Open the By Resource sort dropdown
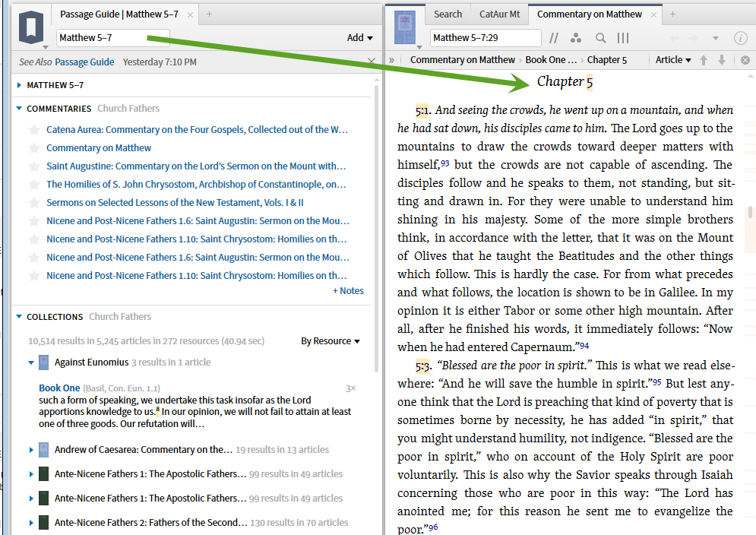The image size is (756, 535). click(x=331, y=341)
